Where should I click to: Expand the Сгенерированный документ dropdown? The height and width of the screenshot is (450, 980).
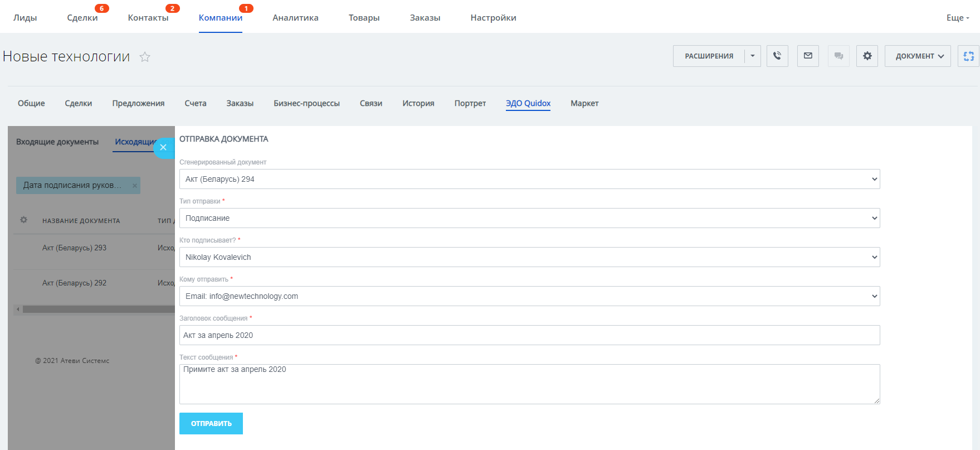529,179
